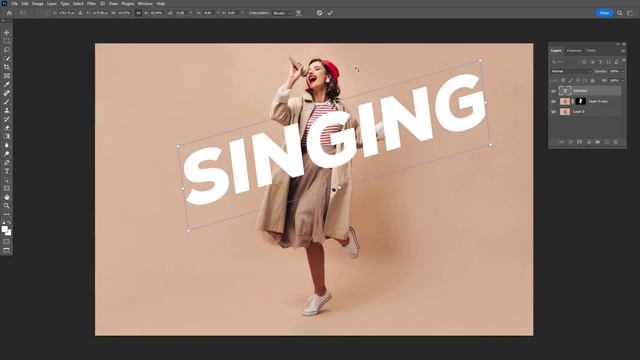640x360 pixels.
Task: Change screen mode at toolbar bottom
Action: pyautogui.click(x=7, y=250)
